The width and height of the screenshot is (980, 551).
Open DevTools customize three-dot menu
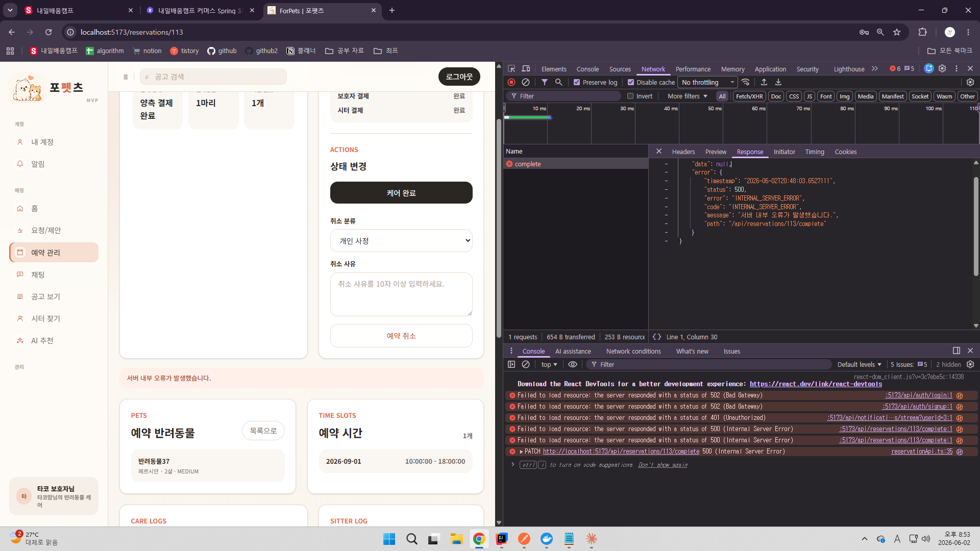click(x=957, y=68)
